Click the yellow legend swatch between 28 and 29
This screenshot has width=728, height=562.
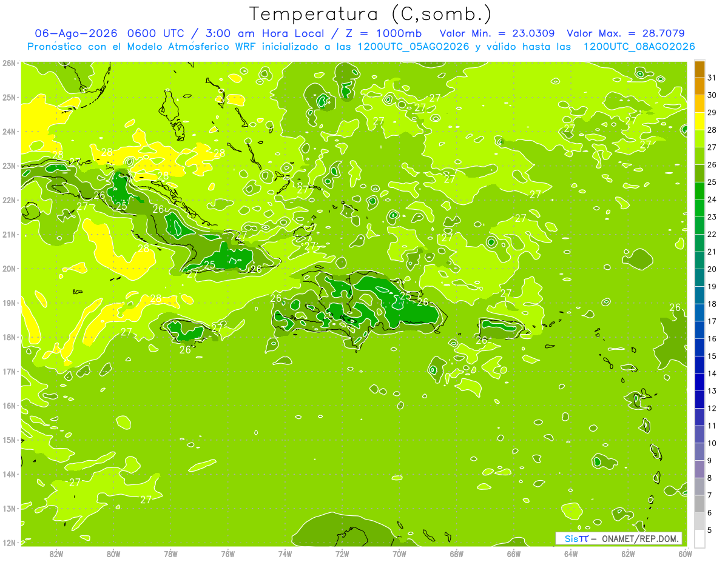(x=699, y=121)
